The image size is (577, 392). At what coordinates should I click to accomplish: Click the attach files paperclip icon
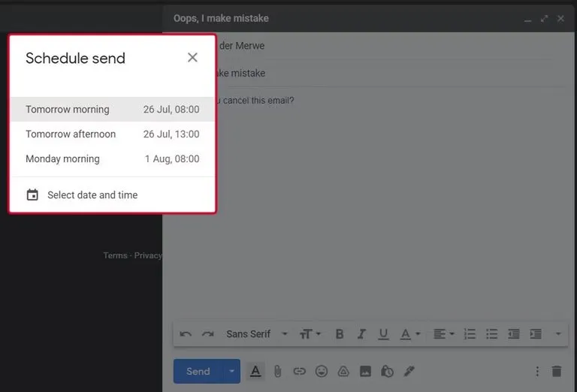click(277, 371)
